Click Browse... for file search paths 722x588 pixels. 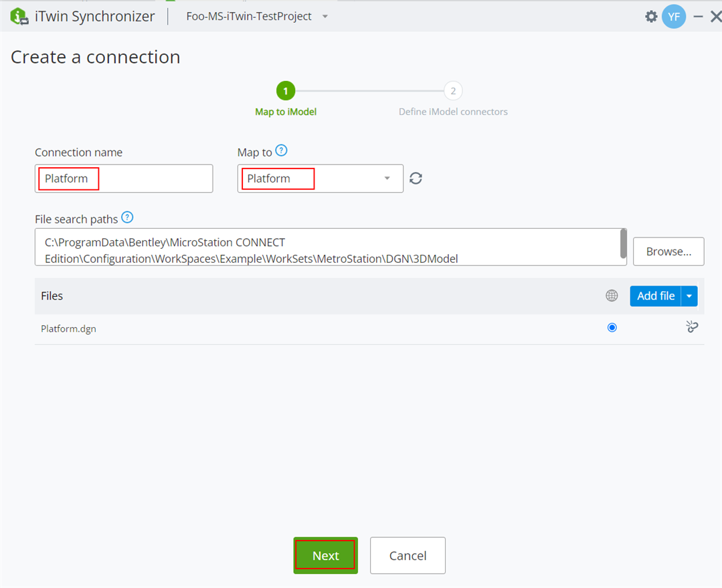point(668,252)
